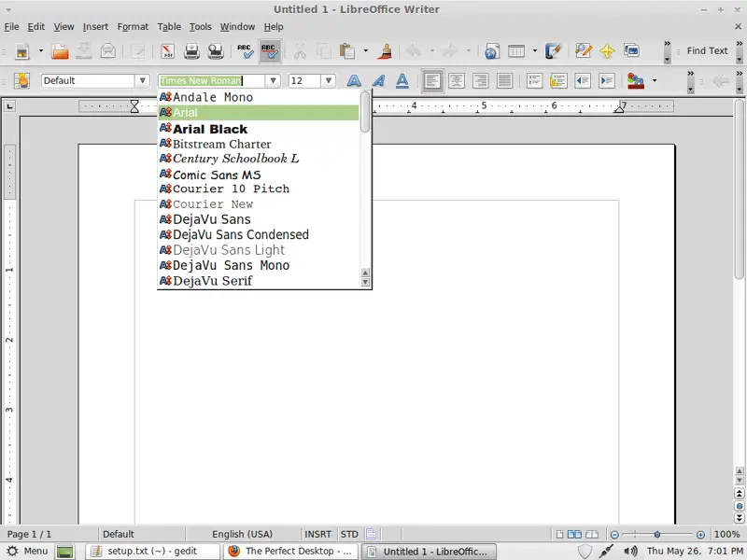Open the Navigator star icon

click(x=607, y=51)
